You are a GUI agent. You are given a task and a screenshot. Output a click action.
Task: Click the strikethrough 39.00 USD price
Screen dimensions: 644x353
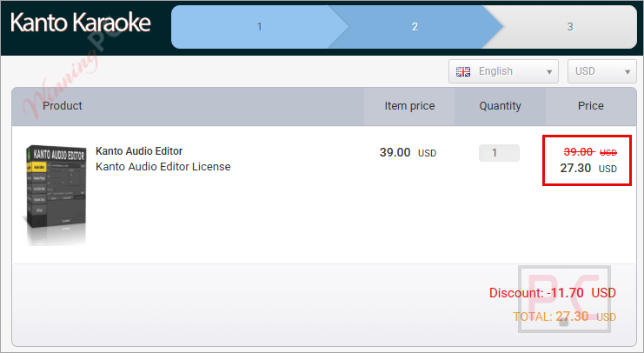590,152
